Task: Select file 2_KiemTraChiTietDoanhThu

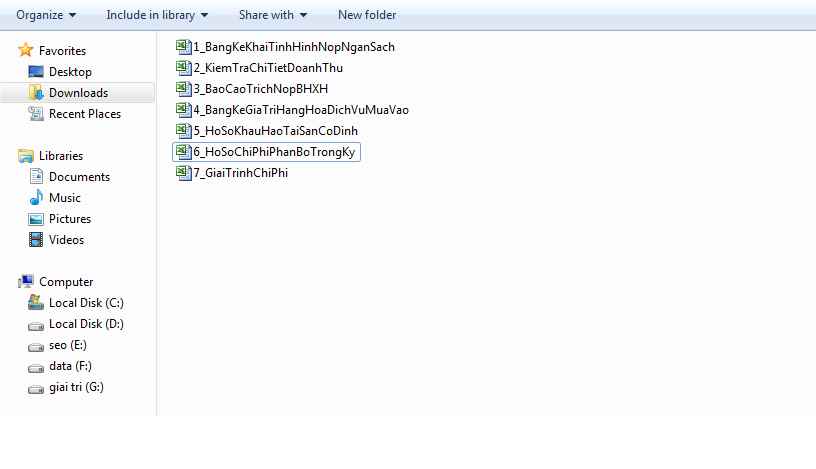Action: pos(268,67)
